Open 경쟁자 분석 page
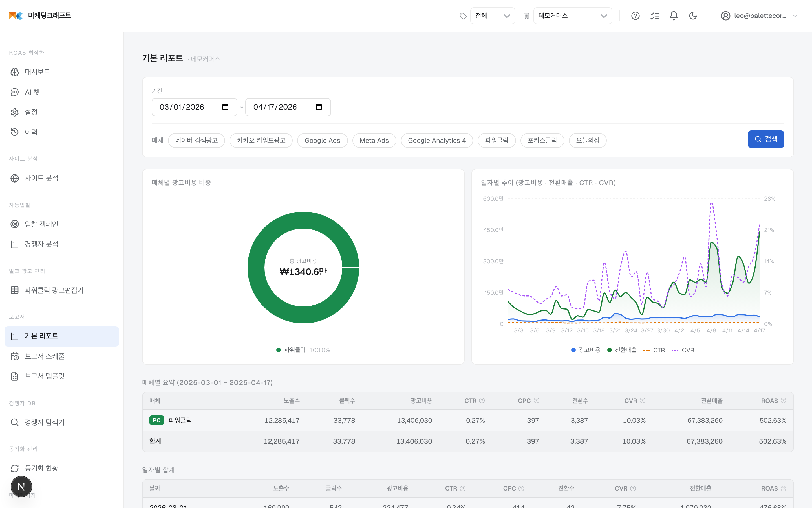 pos(62,244)
